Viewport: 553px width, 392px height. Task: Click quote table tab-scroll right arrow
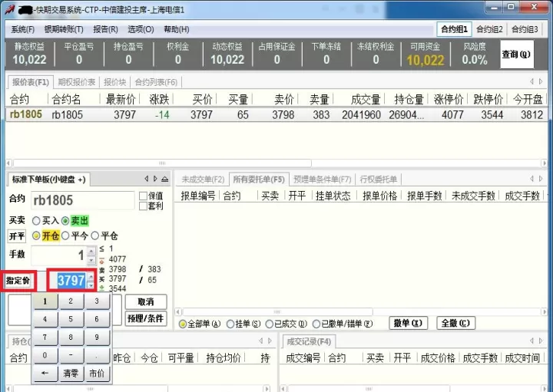[x=541, y=82]
